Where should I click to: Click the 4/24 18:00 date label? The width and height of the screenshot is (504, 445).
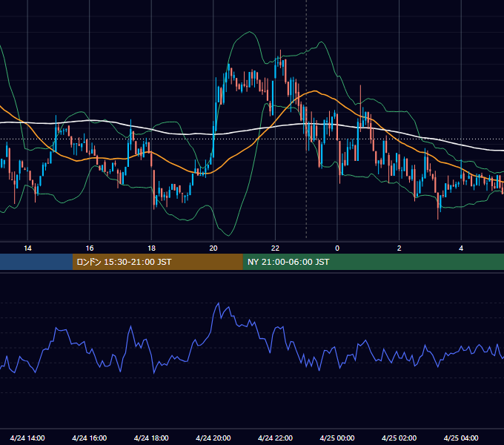click(151, 438)
